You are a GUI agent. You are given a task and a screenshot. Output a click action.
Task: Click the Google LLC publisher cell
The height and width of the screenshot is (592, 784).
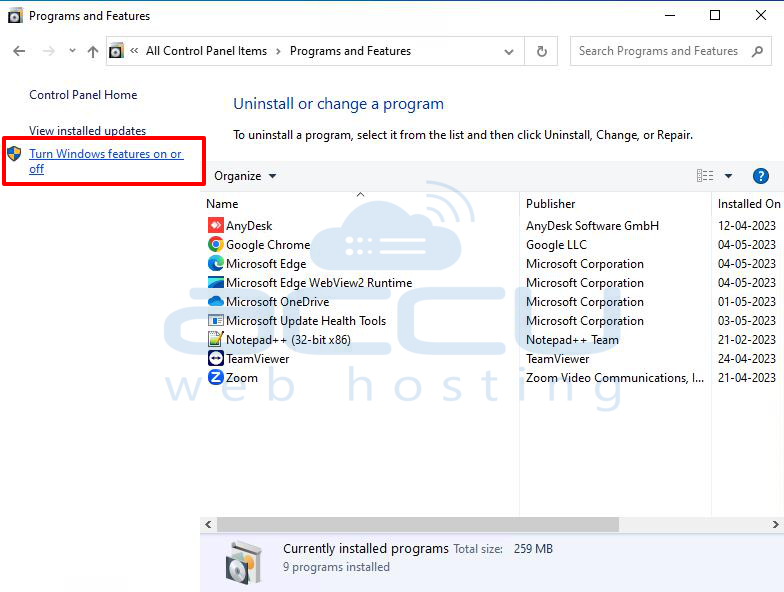coord(556,245)
